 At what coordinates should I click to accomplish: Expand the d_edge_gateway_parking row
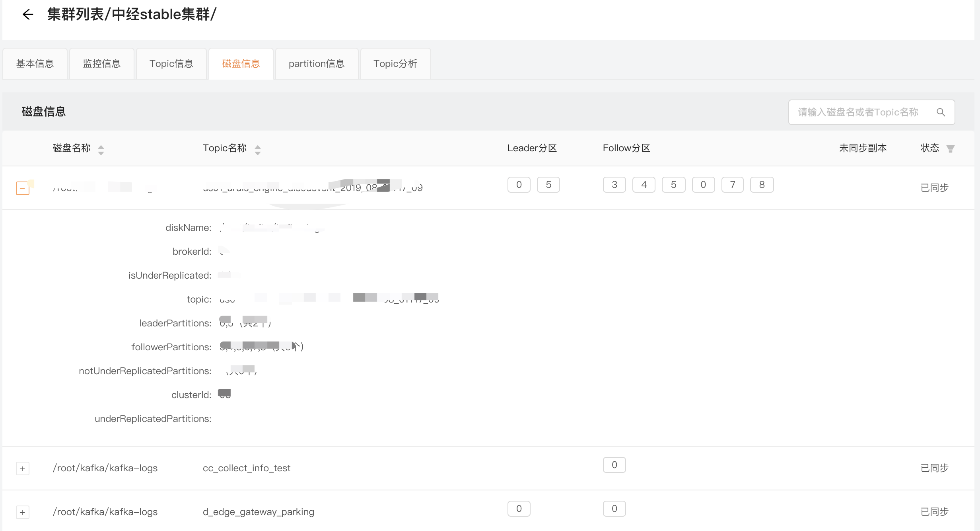pos(23,512)
